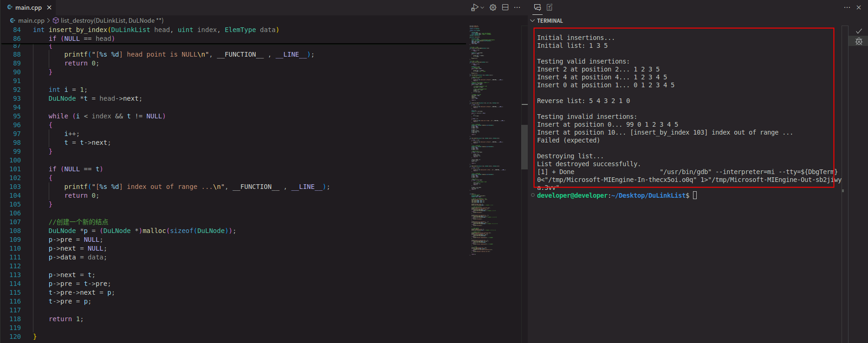Focus the terminal prompt after DuLinkList$

tap(695, 195)
